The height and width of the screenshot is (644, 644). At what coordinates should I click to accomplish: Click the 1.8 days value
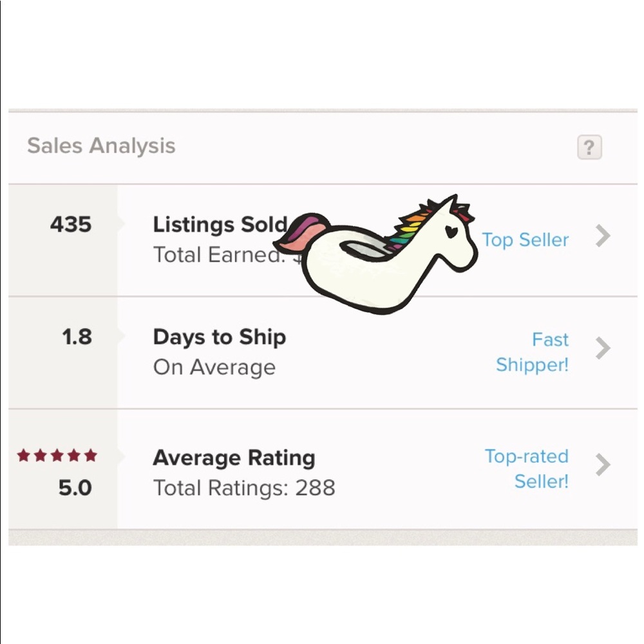77,337
